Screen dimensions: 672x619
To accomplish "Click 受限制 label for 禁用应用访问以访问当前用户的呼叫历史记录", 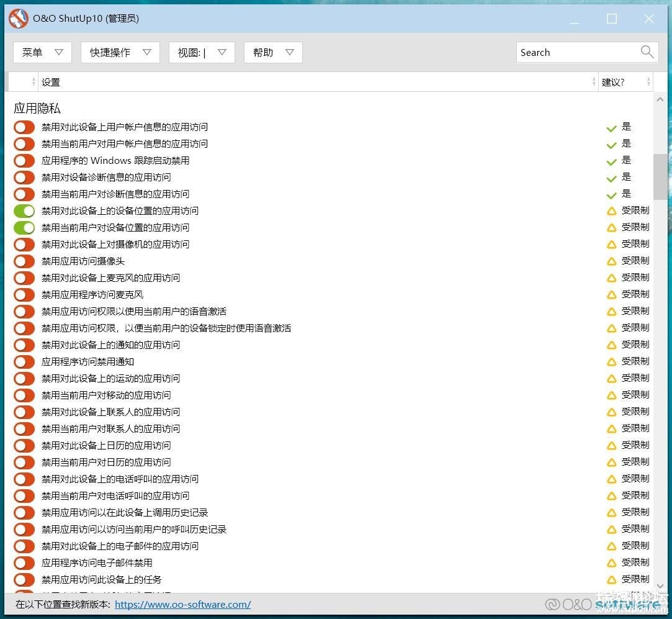I will (x=635, y=529).
